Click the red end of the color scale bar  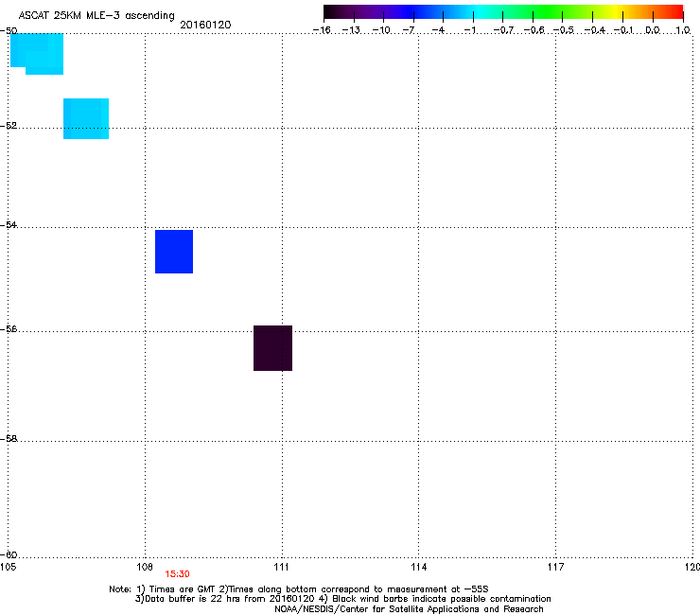point(674,12)
